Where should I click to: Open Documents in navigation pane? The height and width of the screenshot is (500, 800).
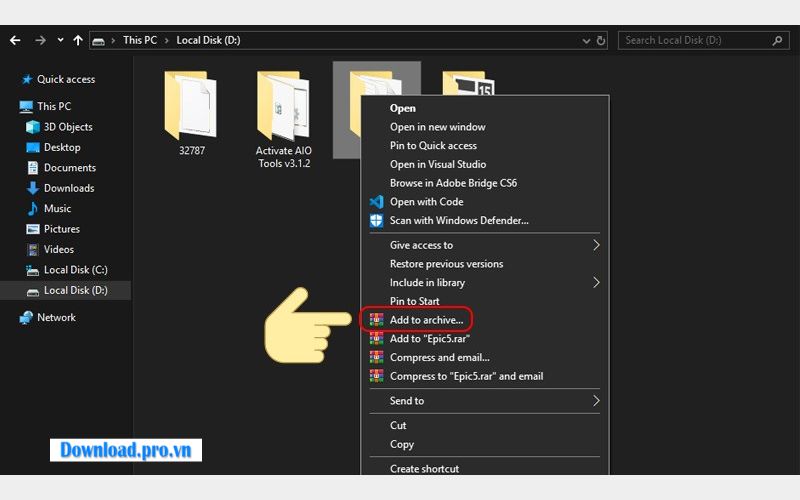click(x=70, y=167)
